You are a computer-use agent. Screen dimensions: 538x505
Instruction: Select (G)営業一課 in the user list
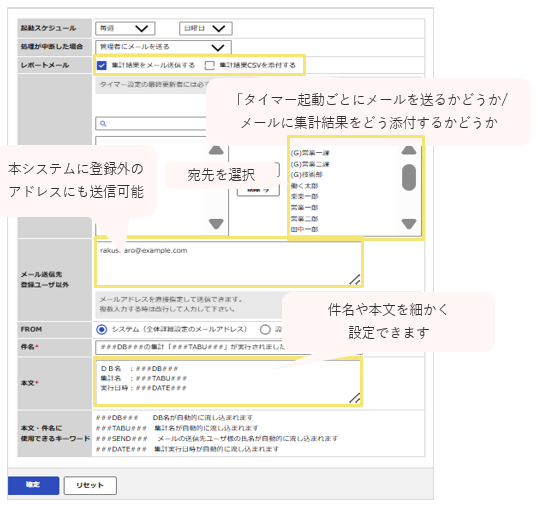coord(310,153)
